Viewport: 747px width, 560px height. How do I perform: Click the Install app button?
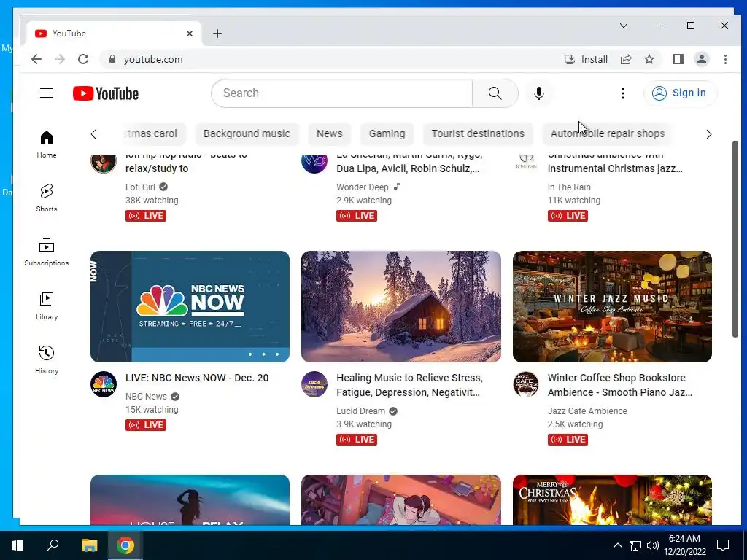(586, 59)
